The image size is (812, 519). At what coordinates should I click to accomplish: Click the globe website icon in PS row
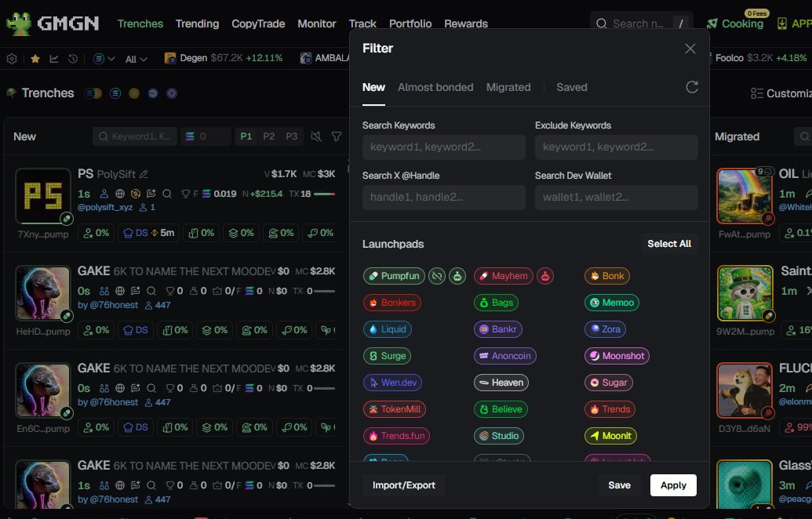(119, 194)
